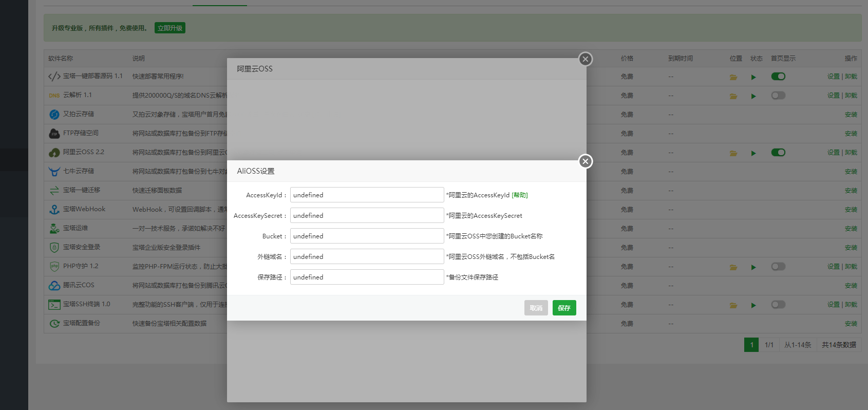The width and height of the screenshot is (868, 410).
Task: Enable homepage display for 云解析
Action: click(x=778, y=96)
